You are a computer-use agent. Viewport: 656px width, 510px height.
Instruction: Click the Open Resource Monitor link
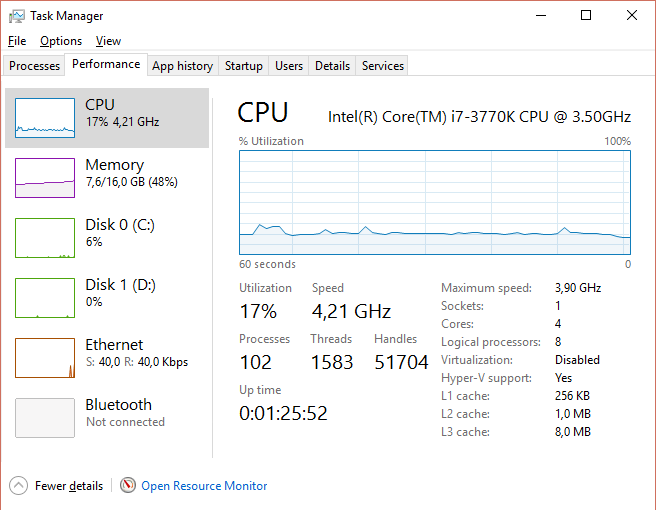tap(204, 486)
